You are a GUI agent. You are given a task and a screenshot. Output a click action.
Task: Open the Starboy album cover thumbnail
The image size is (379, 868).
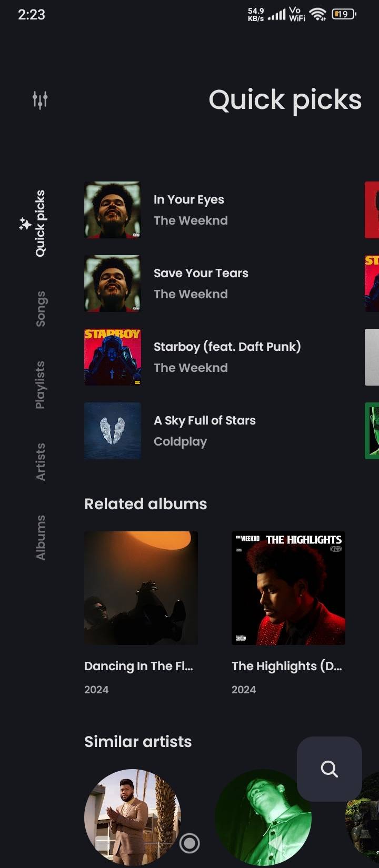(113, 357)
